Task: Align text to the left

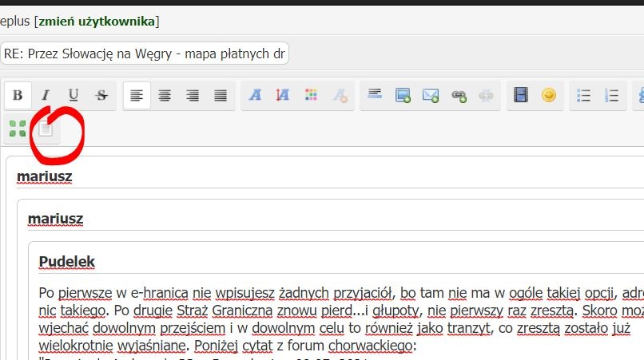Action: pos(137,95)
